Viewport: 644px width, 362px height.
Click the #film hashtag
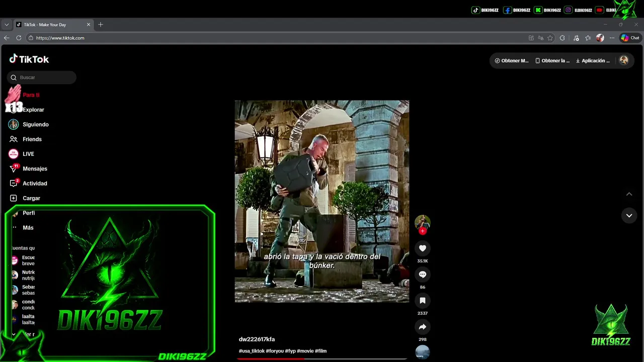[x=320, y=351]
